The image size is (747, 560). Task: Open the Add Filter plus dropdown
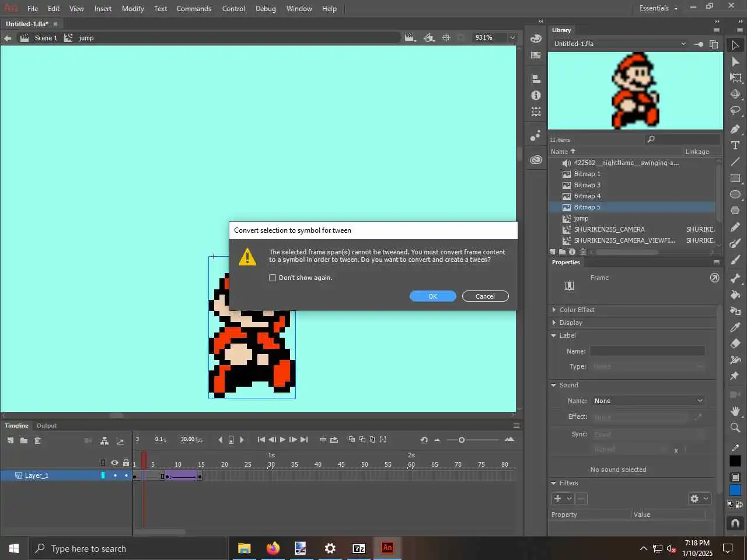point(563,499)
